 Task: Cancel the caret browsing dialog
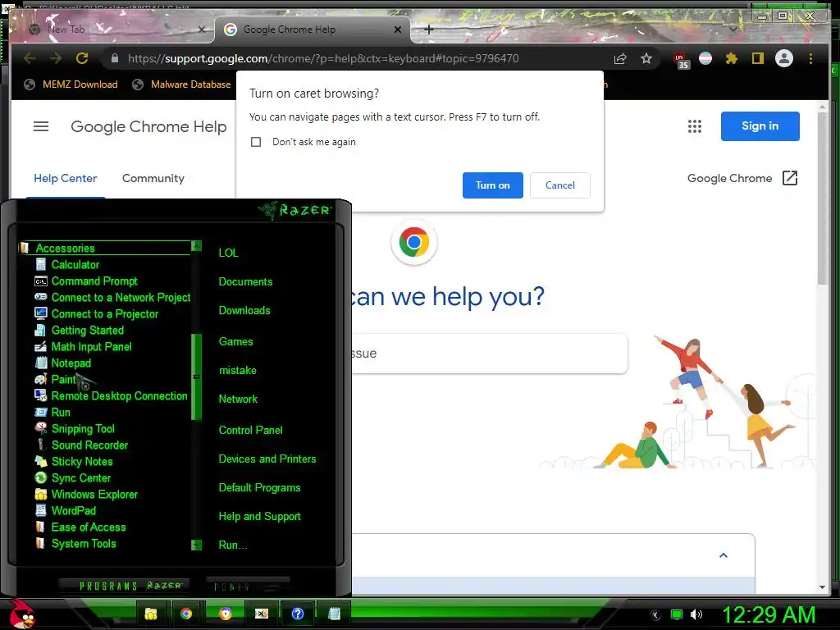pos(559,185)
